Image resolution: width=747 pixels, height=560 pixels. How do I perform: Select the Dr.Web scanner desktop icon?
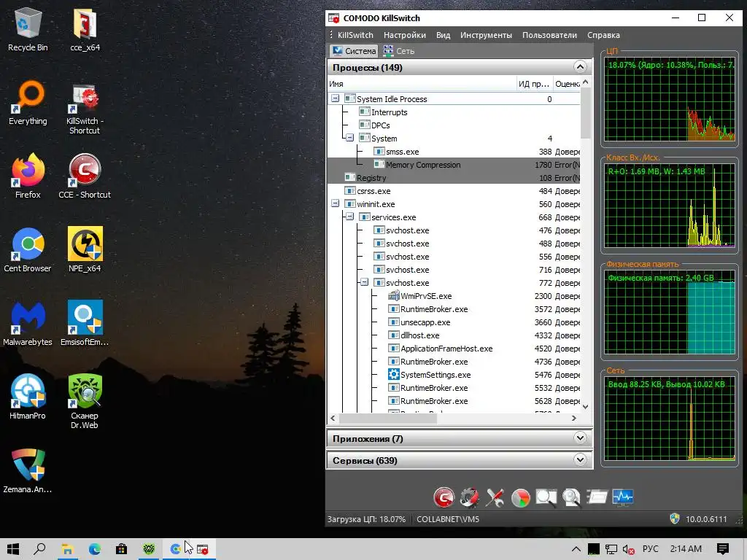point(85,402)
